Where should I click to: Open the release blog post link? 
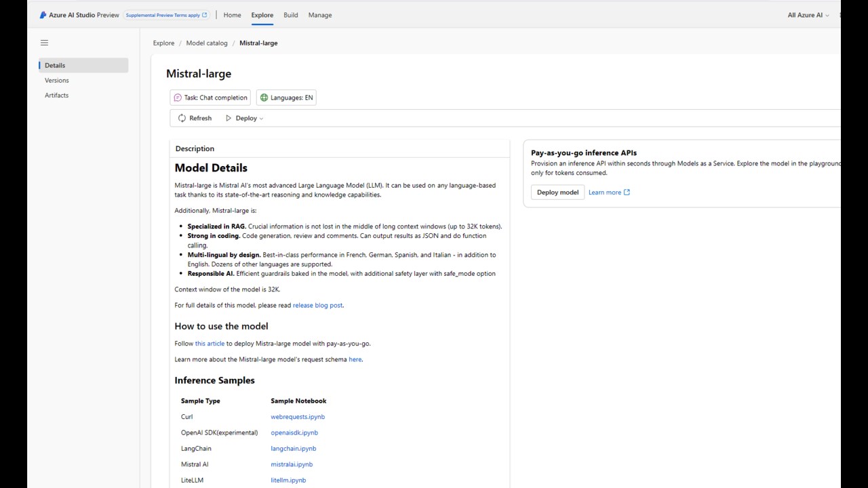tap(317, 305)
